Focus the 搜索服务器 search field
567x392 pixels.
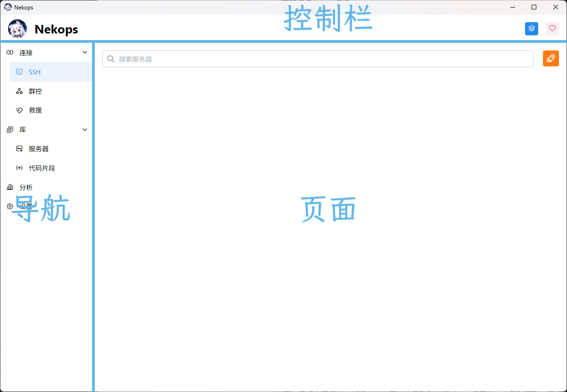tap(321, 59)
